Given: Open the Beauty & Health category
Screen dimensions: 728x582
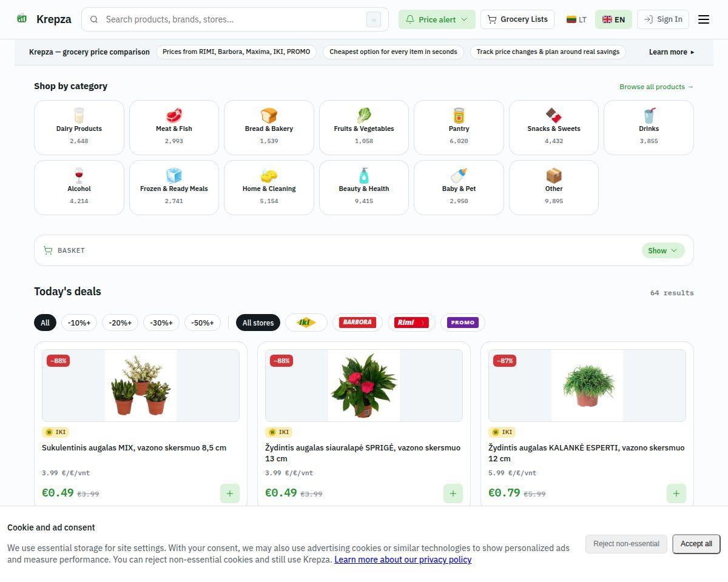Looking at the screenshot, I should pyautogui.click(x=364, y=187).
